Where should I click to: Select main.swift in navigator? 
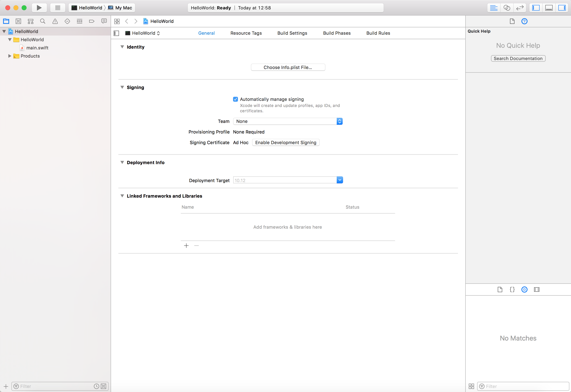[37, 48]
